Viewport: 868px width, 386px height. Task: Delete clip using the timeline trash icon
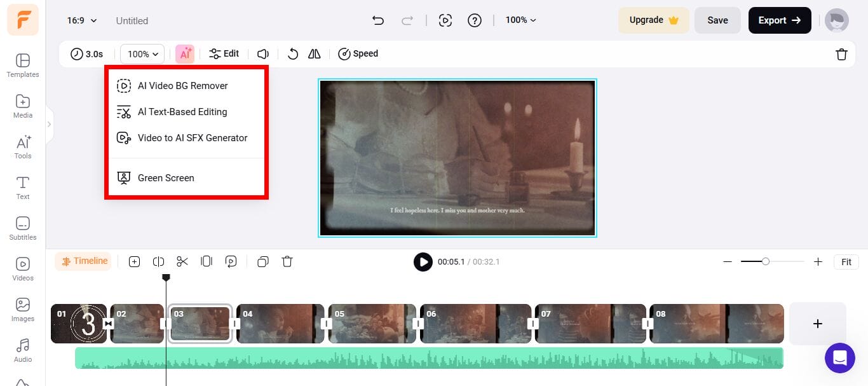pyautogui.click(x=287, y=261)
